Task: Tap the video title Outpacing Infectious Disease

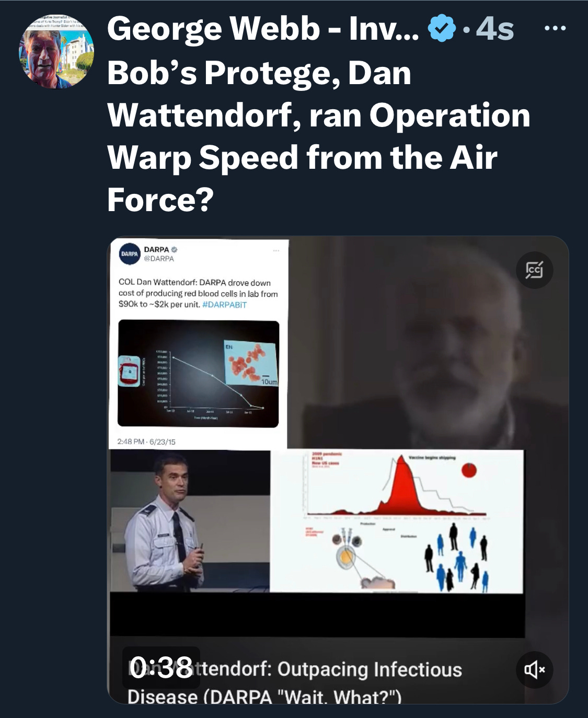Action: pos(295,683)
